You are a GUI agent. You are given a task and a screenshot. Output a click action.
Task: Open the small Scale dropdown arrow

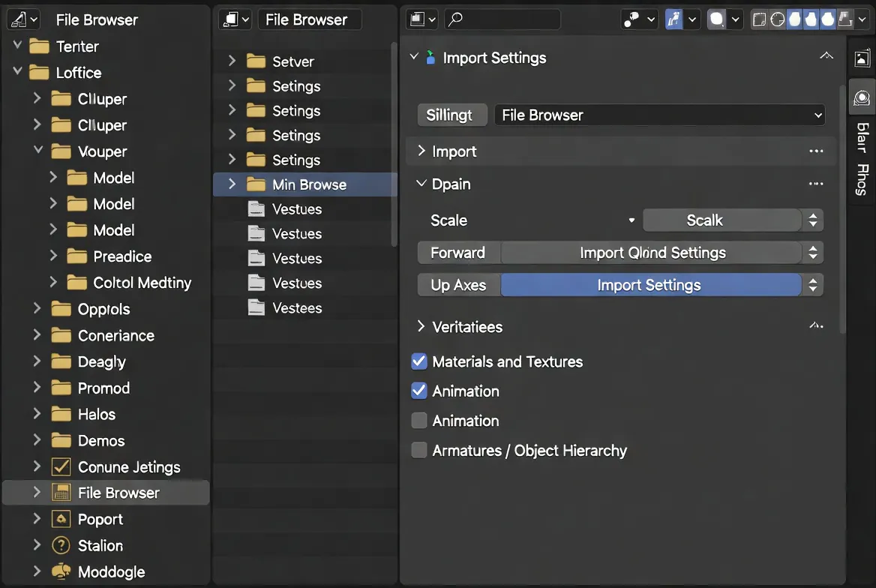631,220
